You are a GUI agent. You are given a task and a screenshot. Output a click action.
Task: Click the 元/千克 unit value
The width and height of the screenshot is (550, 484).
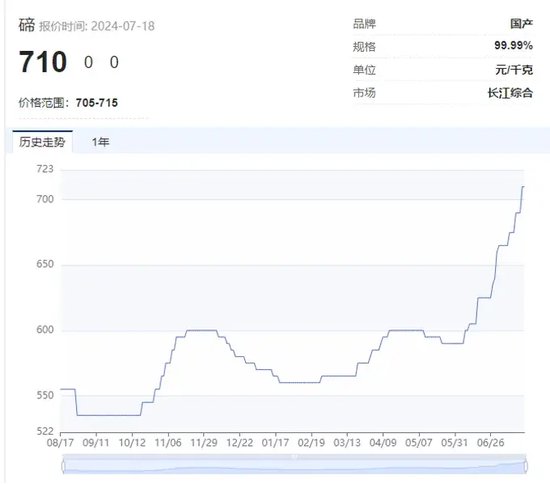tap(514, 69)
